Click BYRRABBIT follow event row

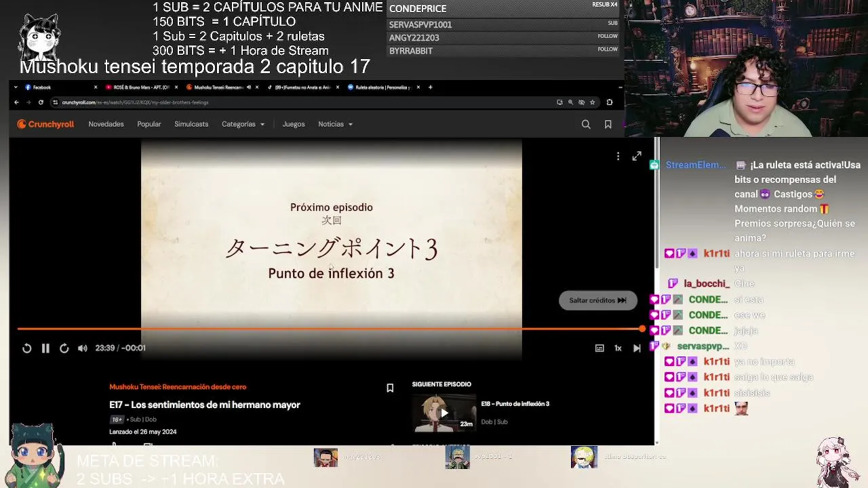point(503,51)
